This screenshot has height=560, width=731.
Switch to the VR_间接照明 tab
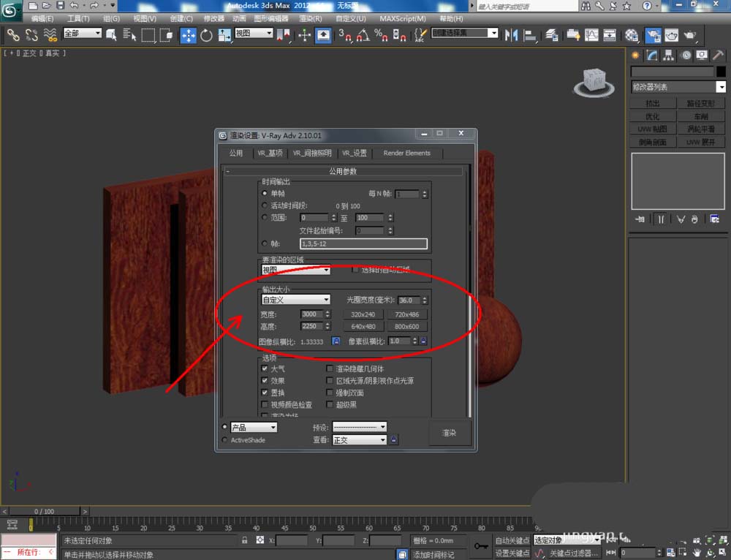click(x=312, y=153)
